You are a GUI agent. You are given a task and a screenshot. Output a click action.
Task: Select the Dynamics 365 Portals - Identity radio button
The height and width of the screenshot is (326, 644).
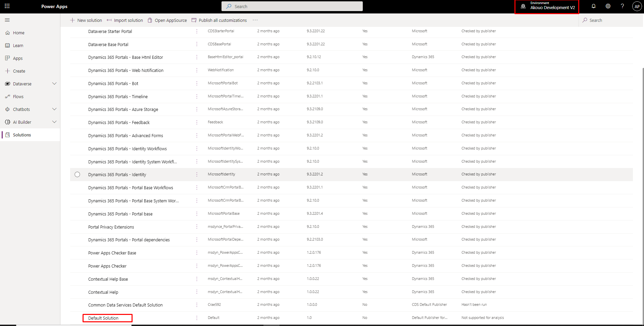pos(77,174)
